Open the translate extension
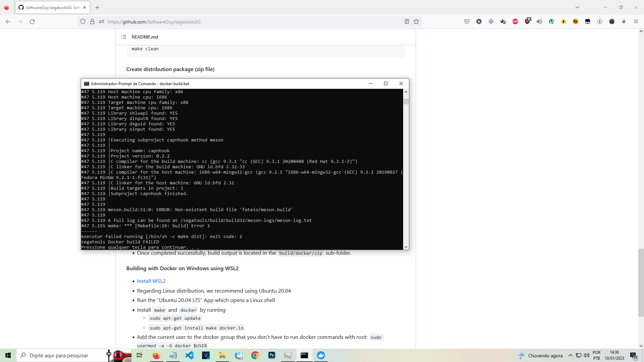Viewport: 644px width, 362px height. (576, 21)
